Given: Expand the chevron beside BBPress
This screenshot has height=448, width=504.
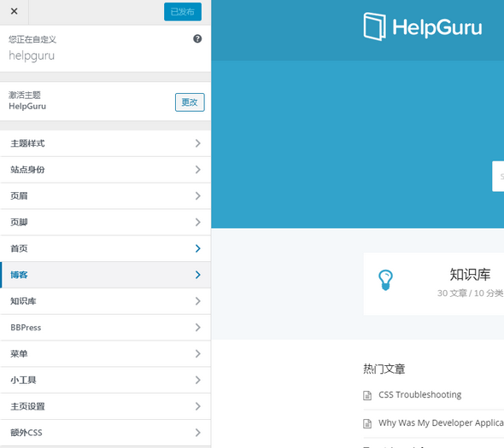Looking at the screenshot, I should tap(198, 328).
